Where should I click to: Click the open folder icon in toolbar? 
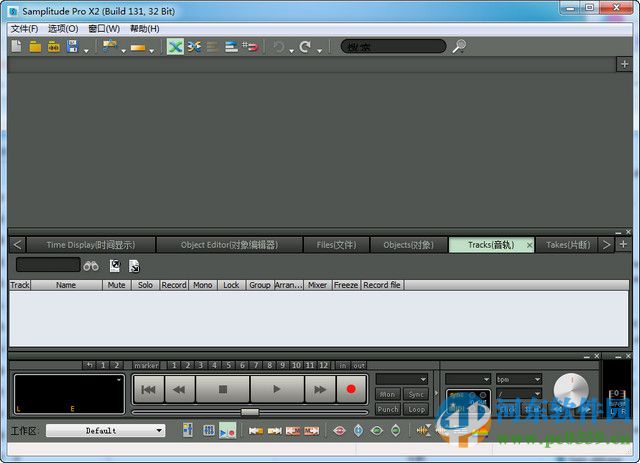click(x=35, y=46)
